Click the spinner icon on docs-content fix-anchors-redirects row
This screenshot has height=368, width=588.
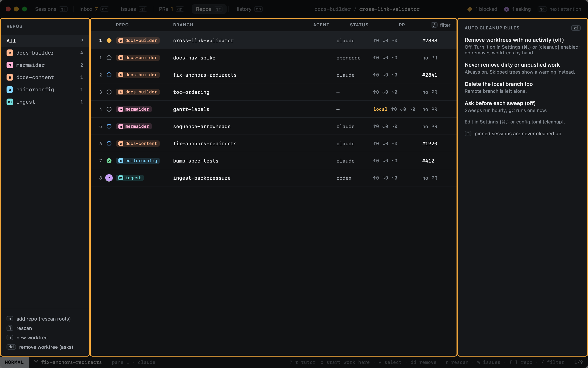coord(109,143)
